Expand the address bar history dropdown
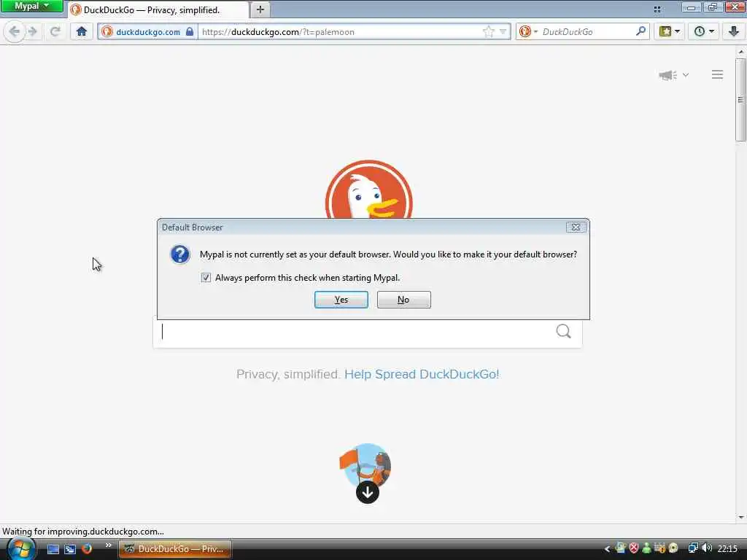The width and height of the screenshot is (747, 560). pyautogui.click(x=503, y=32)
